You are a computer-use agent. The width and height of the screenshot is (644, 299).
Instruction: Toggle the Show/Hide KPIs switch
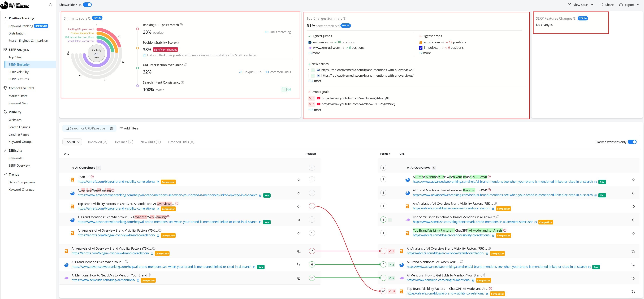(87, 5)
